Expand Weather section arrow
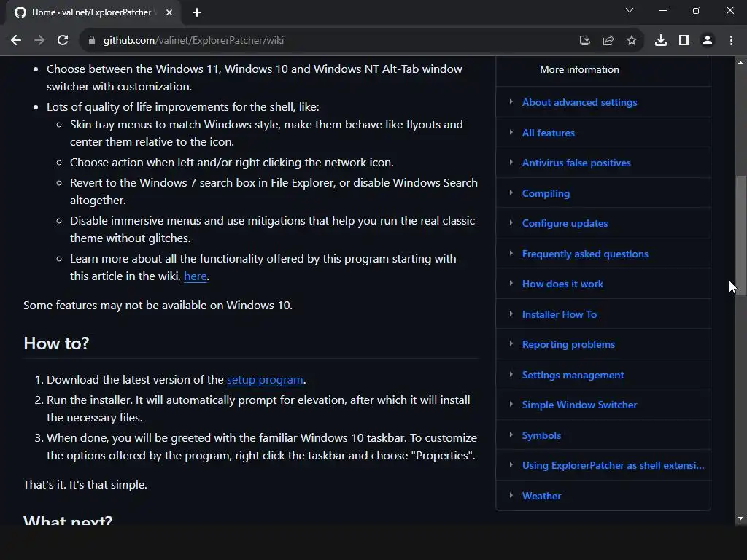Screen dimensions: 747x560 [511, 495]
